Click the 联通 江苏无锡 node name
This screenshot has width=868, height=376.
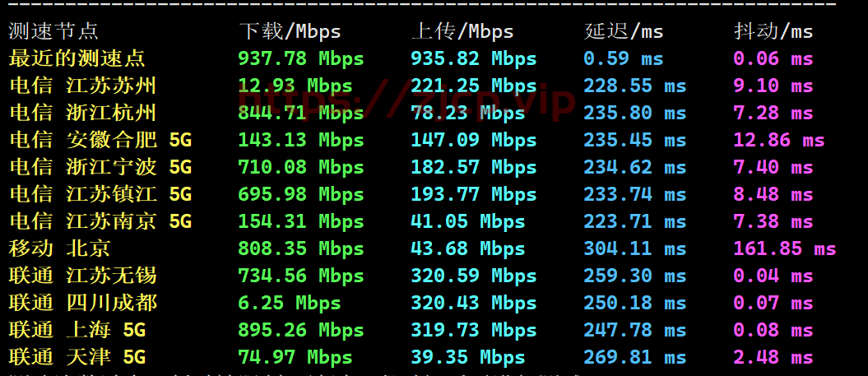point(82,276)
